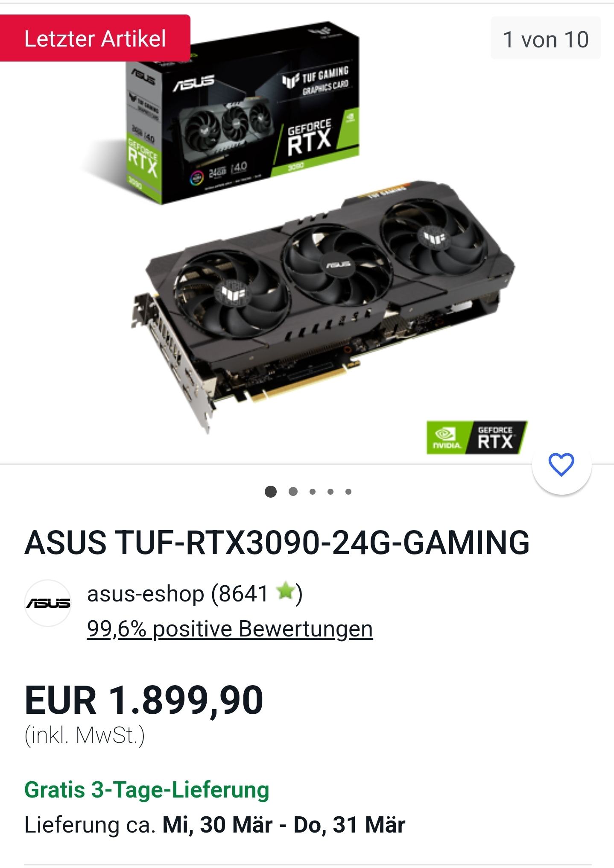
Task: Select the first image pagination dot
Action: 271,492
